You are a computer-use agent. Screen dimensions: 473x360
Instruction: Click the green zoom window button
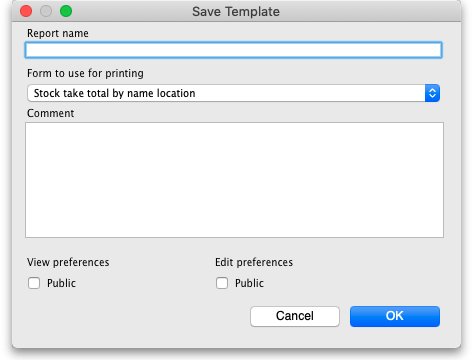[66, 11]
